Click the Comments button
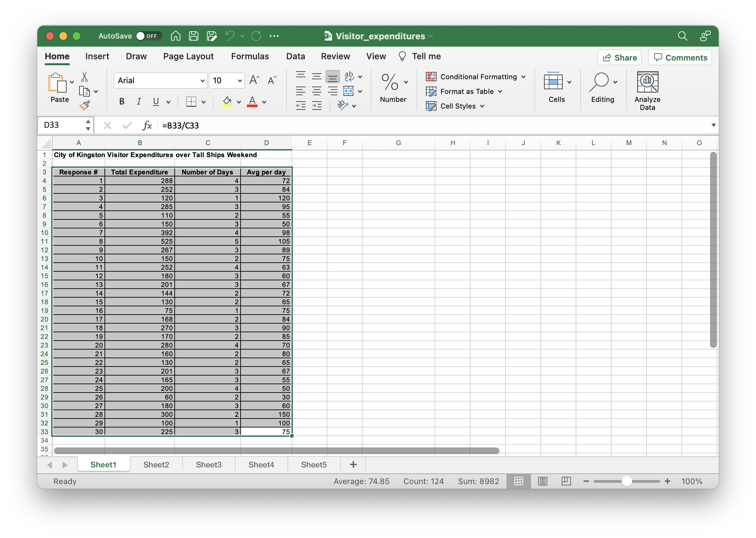This screenshot has height=538, width=756. pyautogui.click(x=680, y=58)
